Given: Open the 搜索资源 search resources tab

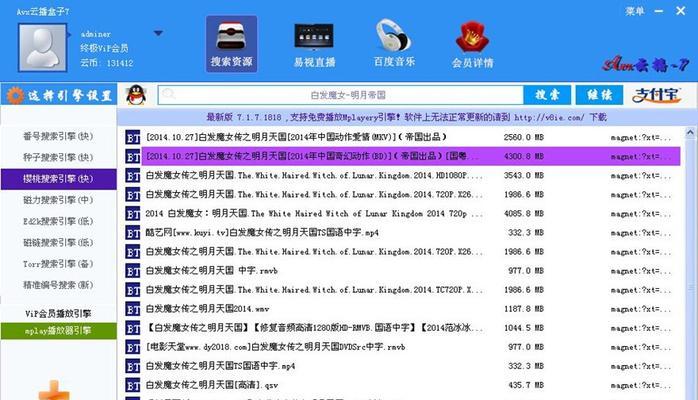Looking at the screenshot, I should tap(231, 44).
